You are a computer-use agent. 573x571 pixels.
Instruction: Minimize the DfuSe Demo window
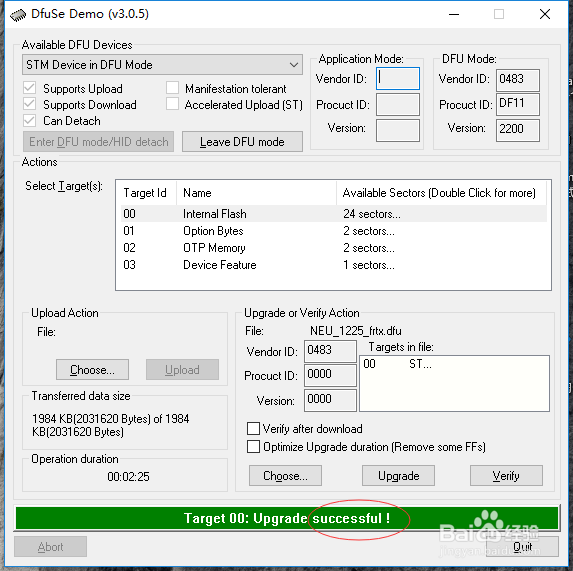click(454, 15)
